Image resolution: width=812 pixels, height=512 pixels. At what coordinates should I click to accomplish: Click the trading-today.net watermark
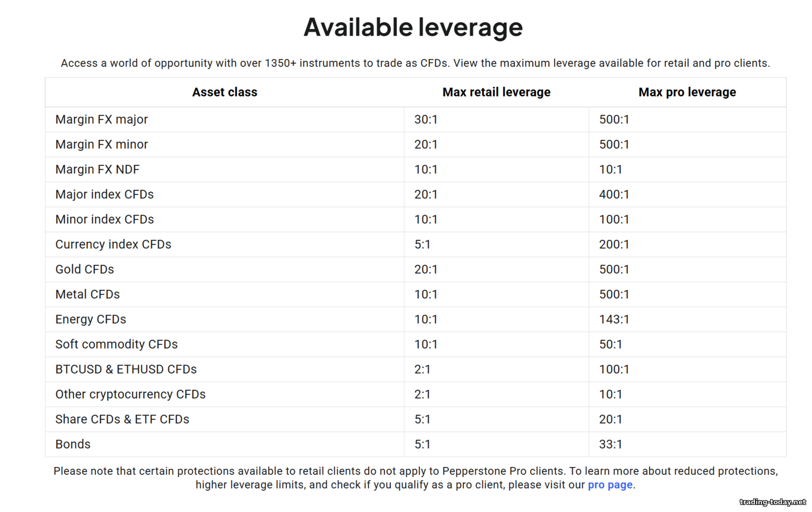point(772,502)
